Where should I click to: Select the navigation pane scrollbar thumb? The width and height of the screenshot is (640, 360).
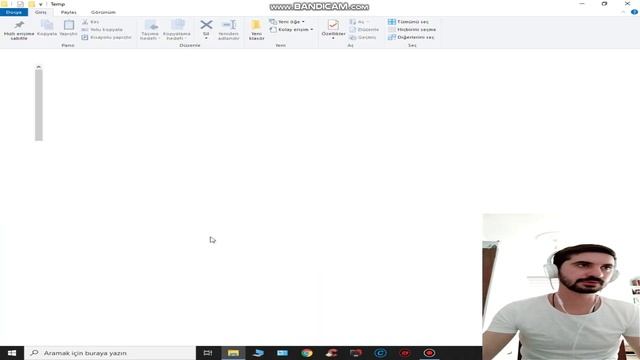(x=39, y=105)
